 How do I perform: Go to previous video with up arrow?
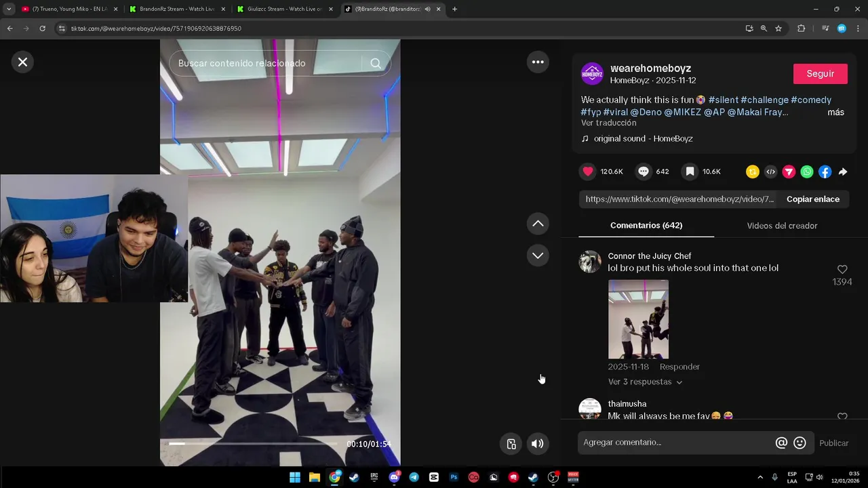point(538,224)
